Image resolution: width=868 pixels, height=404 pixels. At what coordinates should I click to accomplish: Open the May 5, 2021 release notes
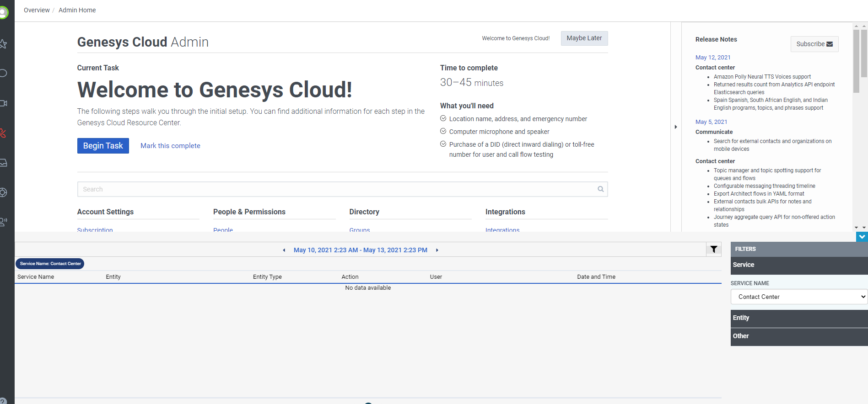click(711, 122)
